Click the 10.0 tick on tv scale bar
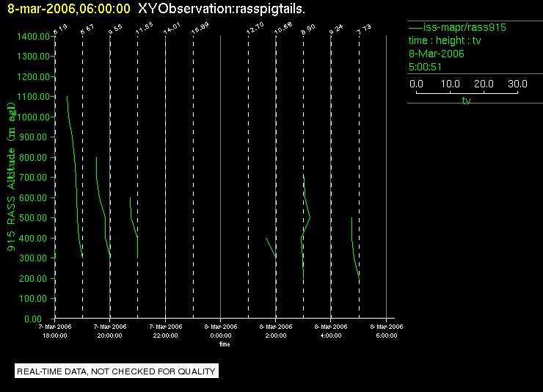This screenshot has height=392, width=543. click(x=450, y=84)
